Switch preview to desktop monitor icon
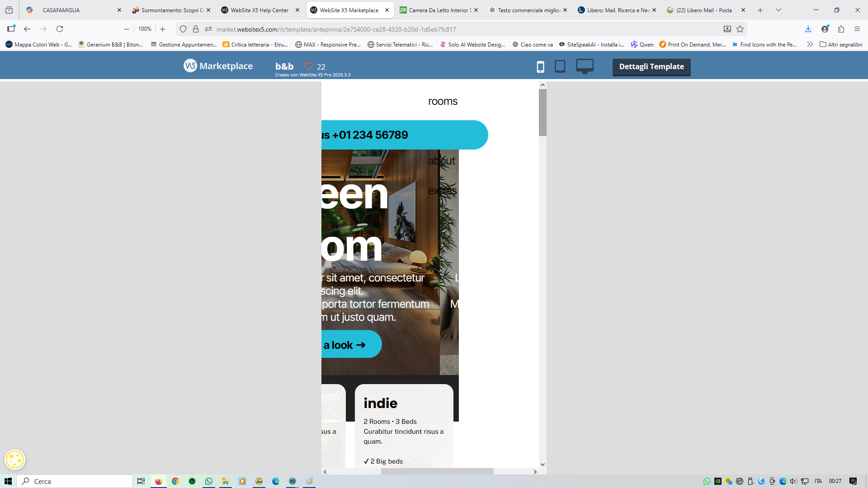 click(x=585, y=66)
